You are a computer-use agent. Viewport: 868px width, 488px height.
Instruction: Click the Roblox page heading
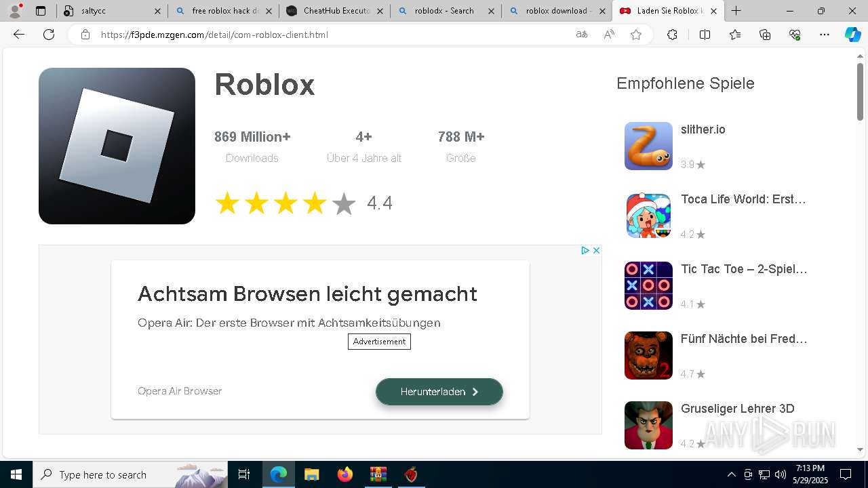[x=264, y=84]
